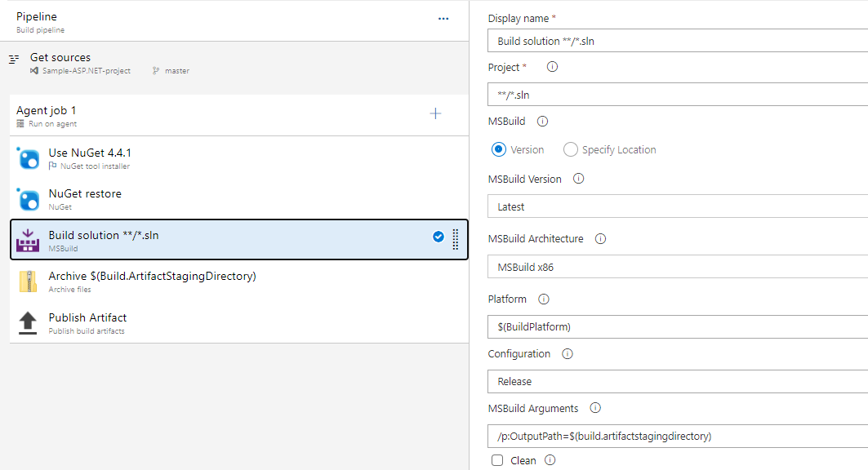The width and height of the screenshot is (868, 470).
Task: Open MSBuild Arguments info tooltip
Action: [x=595, y=408]
